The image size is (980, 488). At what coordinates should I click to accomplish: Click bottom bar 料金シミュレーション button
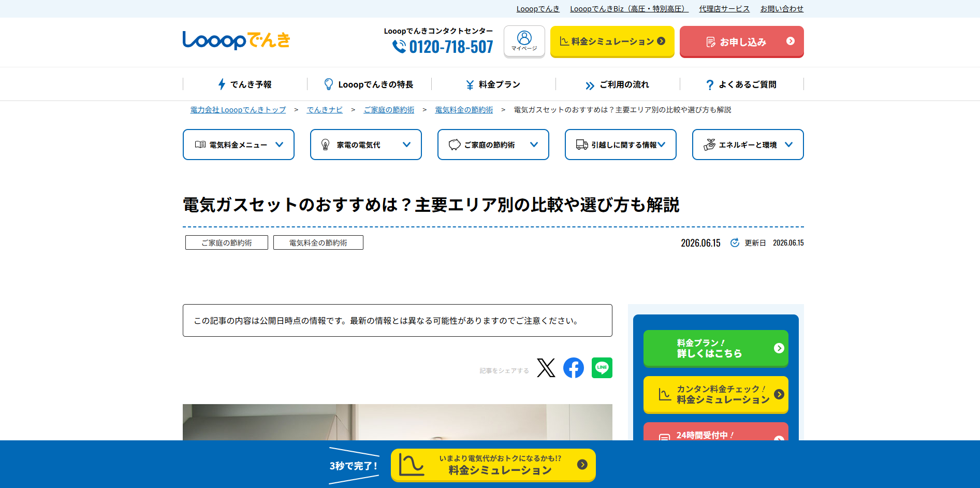pos(493,465)
